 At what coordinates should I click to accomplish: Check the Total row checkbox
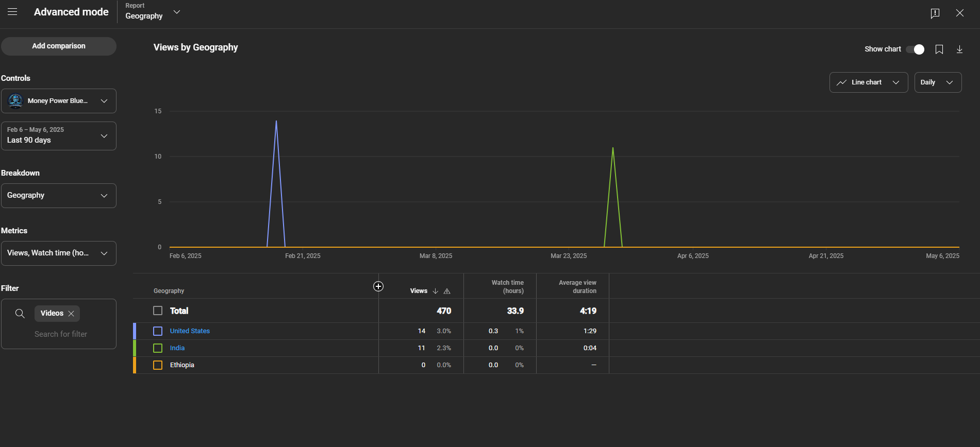click(x=158, y=311)
